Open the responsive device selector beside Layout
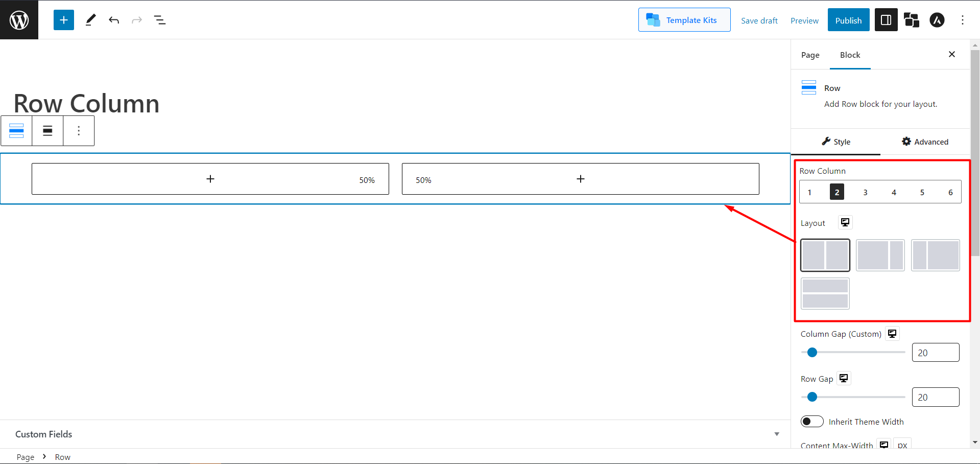 845,222
